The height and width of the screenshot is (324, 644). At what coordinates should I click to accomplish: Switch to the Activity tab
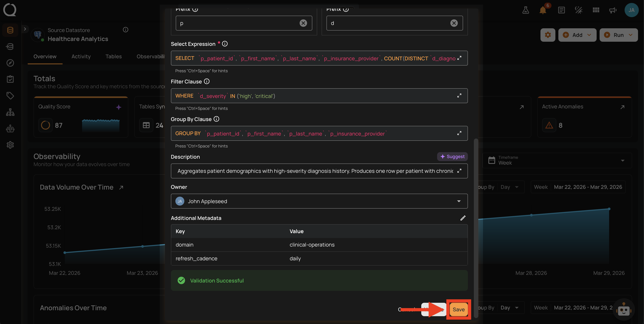tap(81, 56)
